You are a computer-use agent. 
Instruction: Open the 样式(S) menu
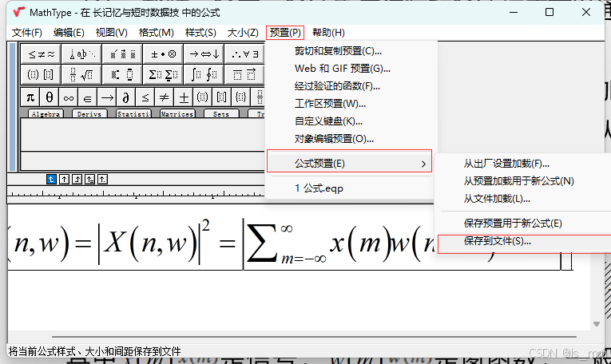(200, 33)
